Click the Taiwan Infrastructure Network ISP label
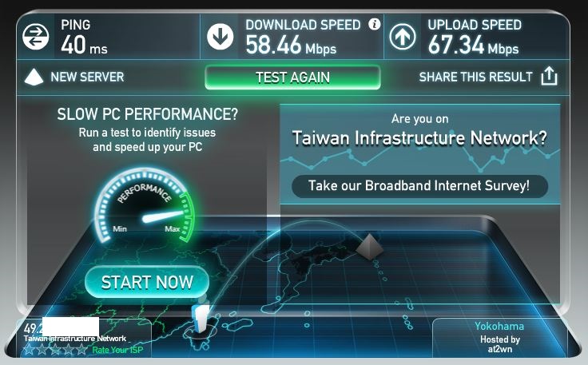Image resolution: width=588 pixels, height=365 pixels. coord(75,339)
